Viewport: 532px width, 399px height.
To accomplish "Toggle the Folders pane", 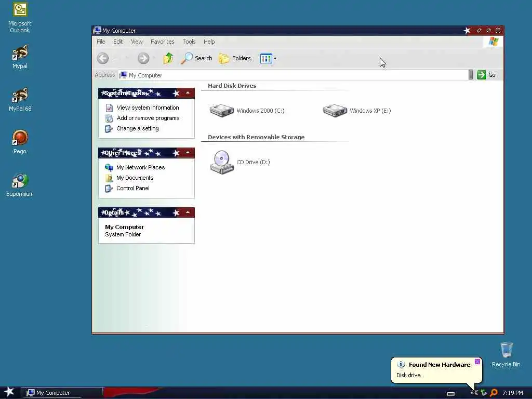I will (x=235, y=58).
